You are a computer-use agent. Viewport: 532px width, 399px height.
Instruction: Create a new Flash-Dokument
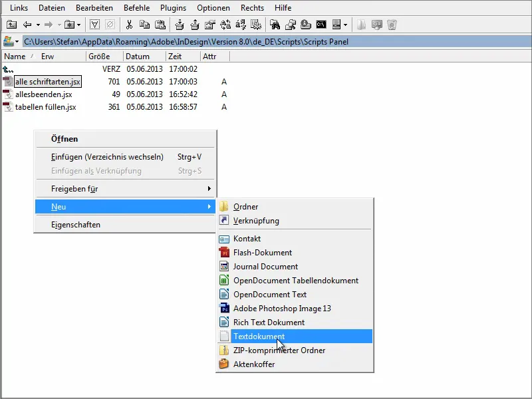click(x=295, y=253)
